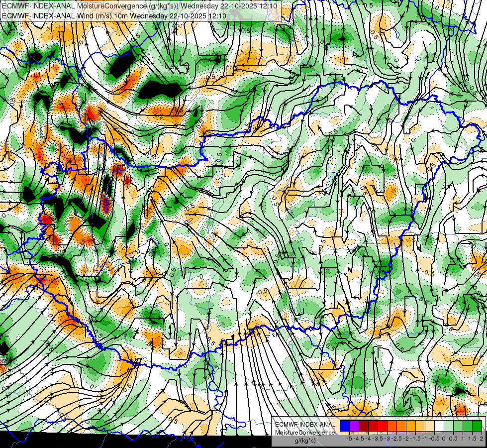Select the -0.5 tick label on the colorbar
487x448 pixels.
(434, 439)
